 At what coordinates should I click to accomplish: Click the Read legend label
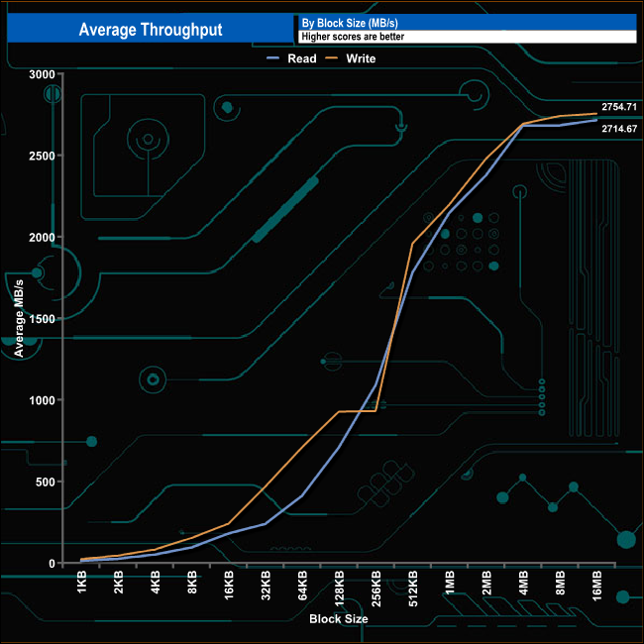click(x=302, y=58)
